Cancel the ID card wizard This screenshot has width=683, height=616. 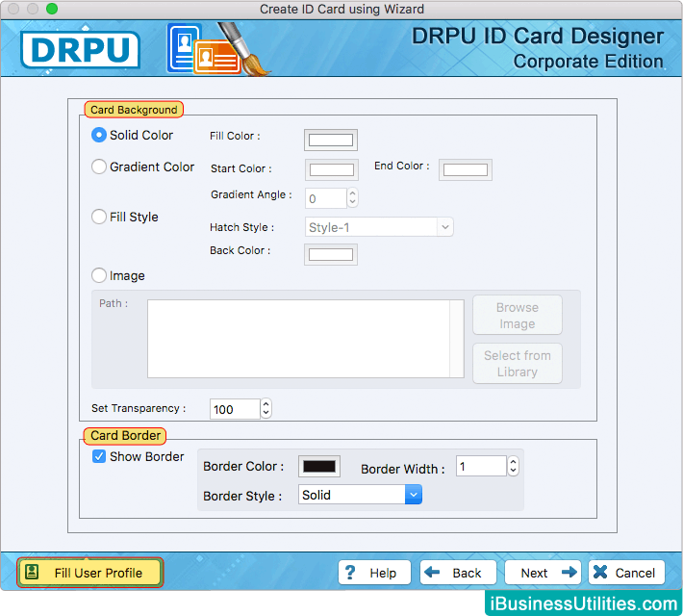pyautogui.click(x=626, y=573)
